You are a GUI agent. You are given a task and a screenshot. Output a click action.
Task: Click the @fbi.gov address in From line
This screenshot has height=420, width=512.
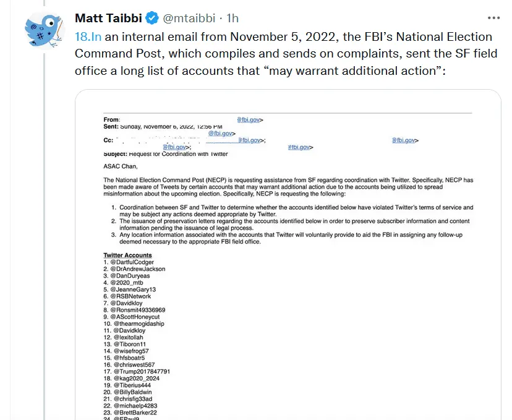click(x=250, y=119)
